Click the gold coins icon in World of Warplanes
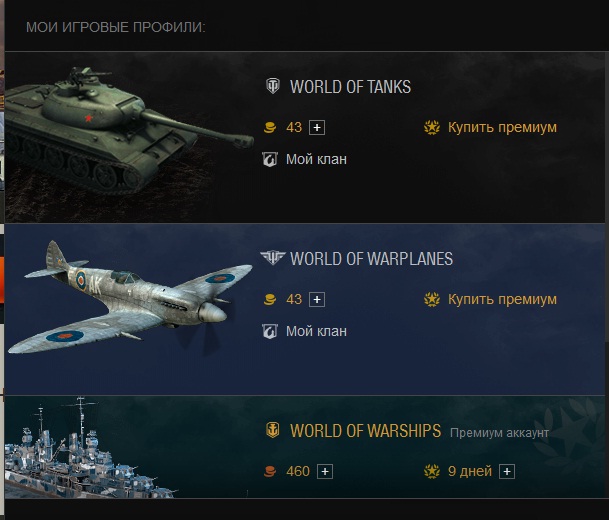 [270, 299]
